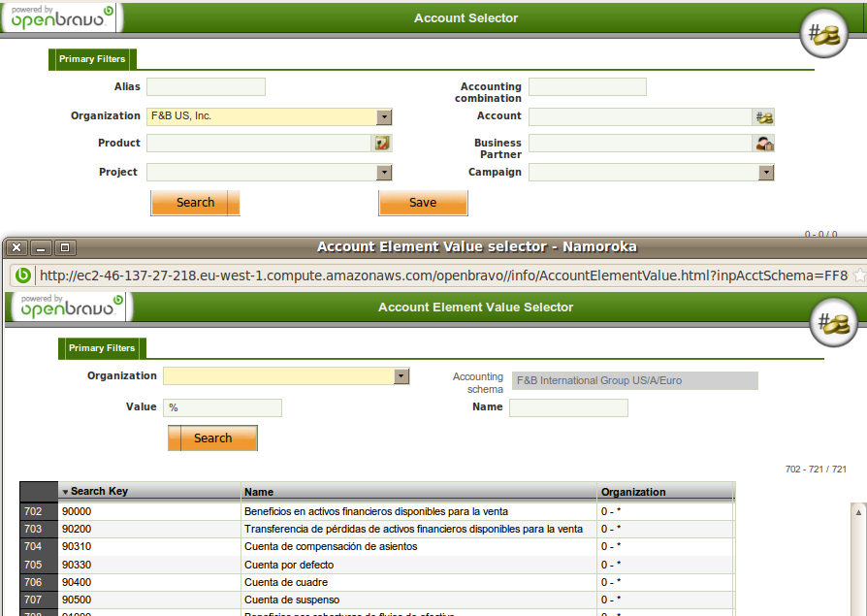867x616 pixels.
Task: Click Search button in Account Selector
Action: click(x=195, y=203)
